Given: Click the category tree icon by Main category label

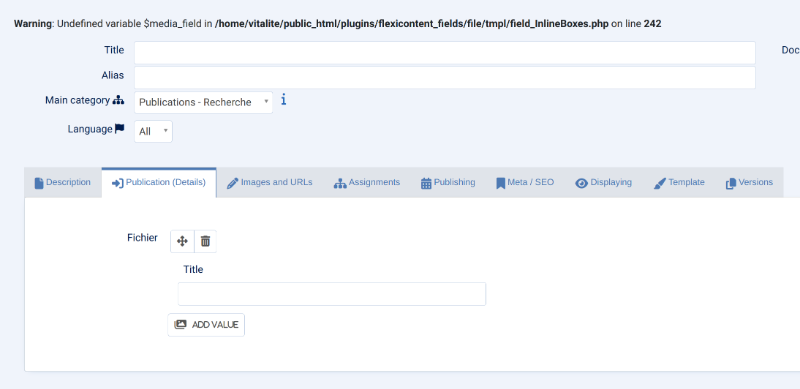Looking at the screenshot, I should click(118, 100).
